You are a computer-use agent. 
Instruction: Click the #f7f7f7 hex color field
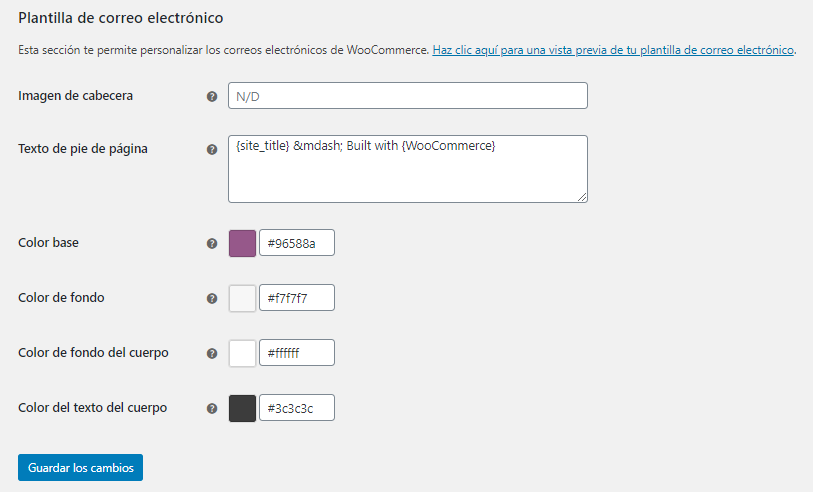pos(296,298)
